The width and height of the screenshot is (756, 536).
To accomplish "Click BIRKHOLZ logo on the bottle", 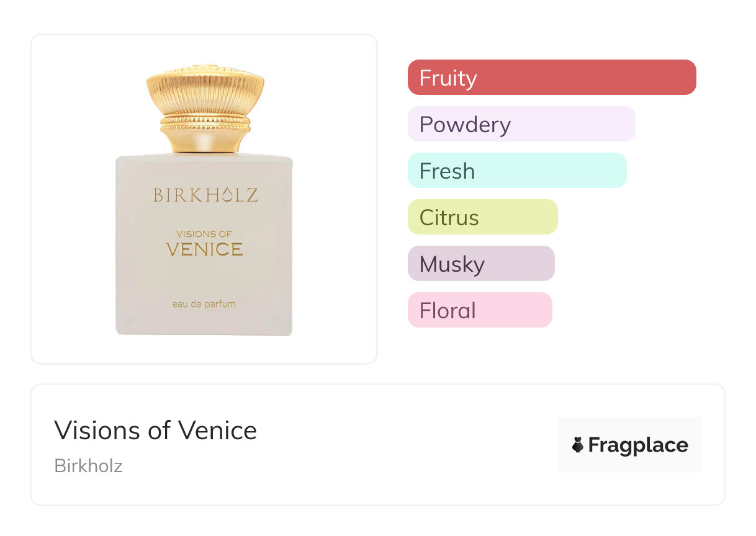I will [205, 195].
